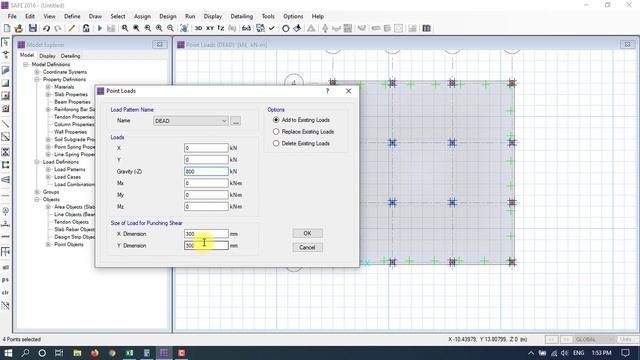Click OK in Point Loads dialog
The height and width of the screenshot is (360, 640).
[307, 233]
